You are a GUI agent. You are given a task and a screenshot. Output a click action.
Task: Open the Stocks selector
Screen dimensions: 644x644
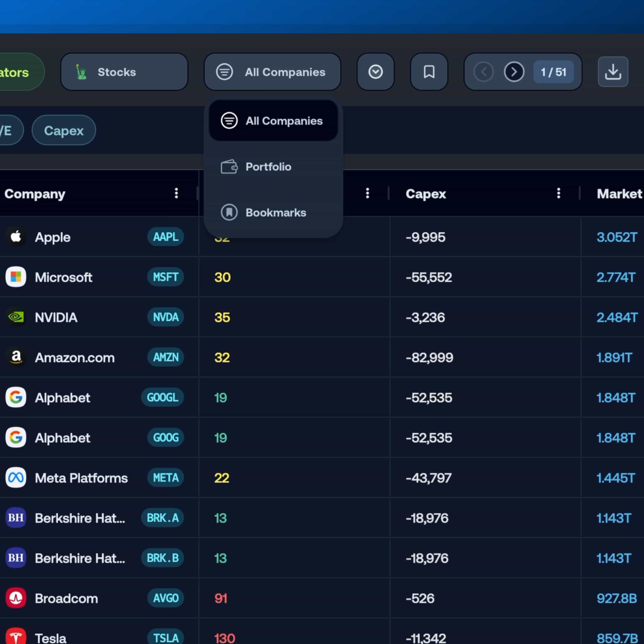coord(124,72)
